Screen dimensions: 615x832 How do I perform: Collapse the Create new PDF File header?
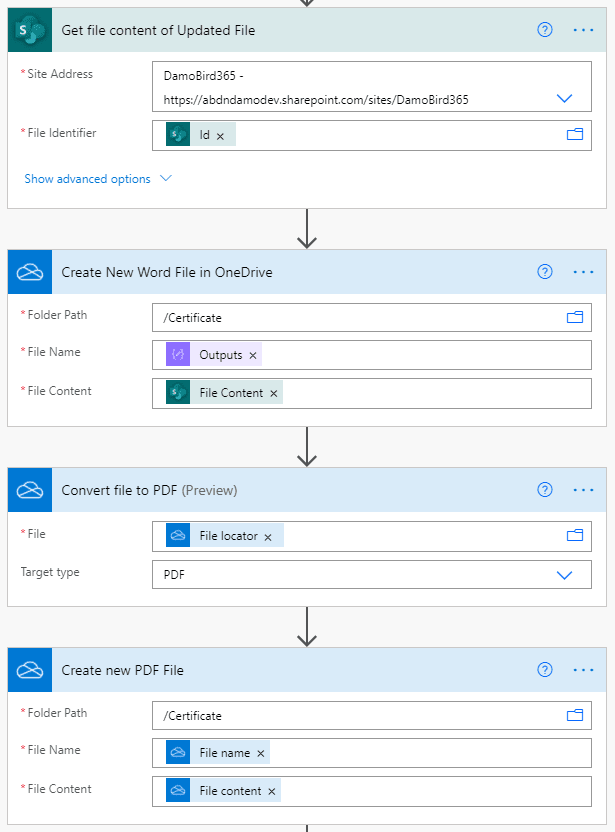tap(300, 670)
